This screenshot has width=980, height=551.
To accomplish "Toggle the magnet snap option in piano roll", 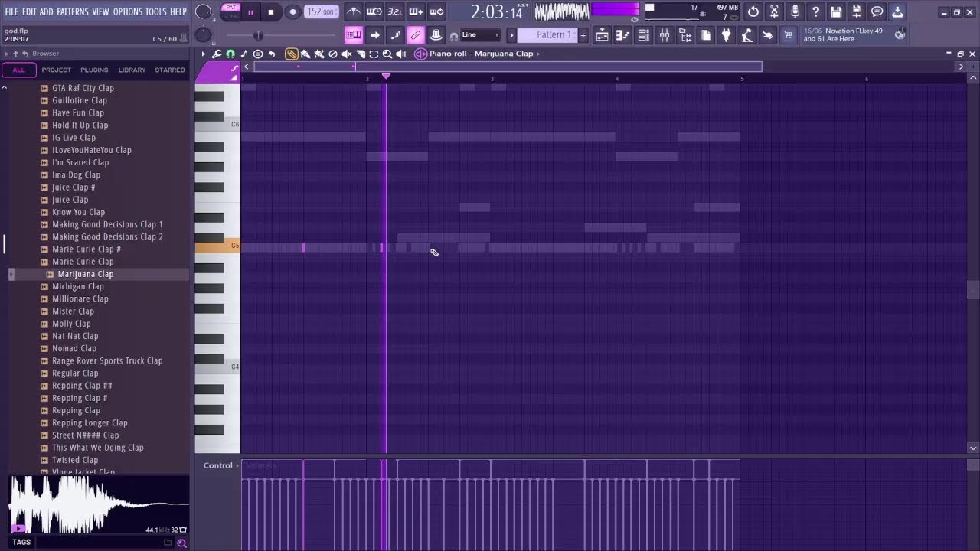I will pos(230,54).
